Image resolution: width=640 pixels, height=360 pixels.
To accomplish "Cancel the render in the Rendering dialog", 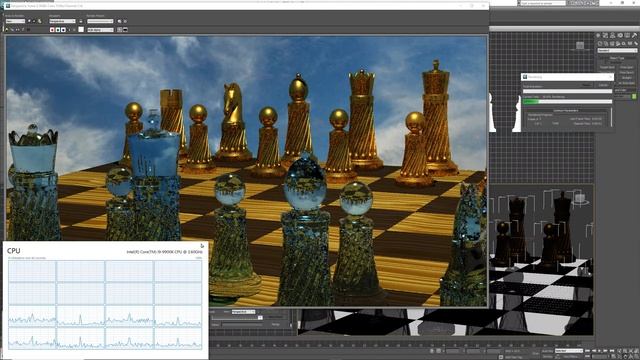I will click(x=603, y=85).
